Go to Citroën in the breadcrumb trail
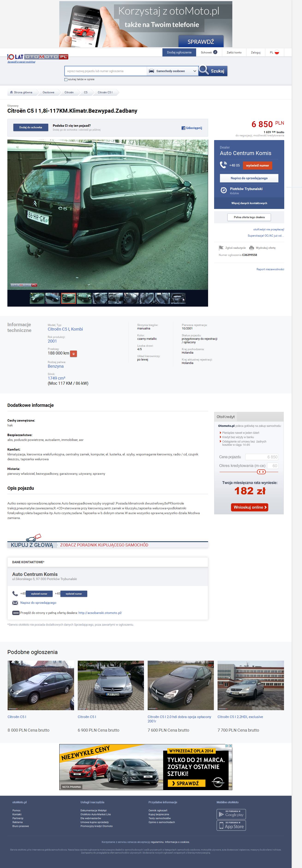302x868 pixels. [69, 92]
